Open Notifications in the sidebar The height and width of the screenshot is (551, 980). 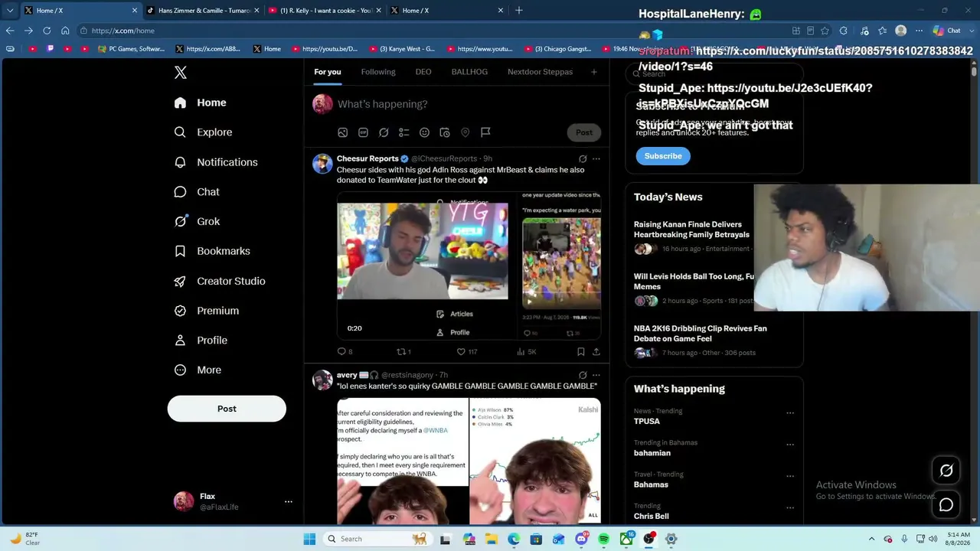pos(216,162)
